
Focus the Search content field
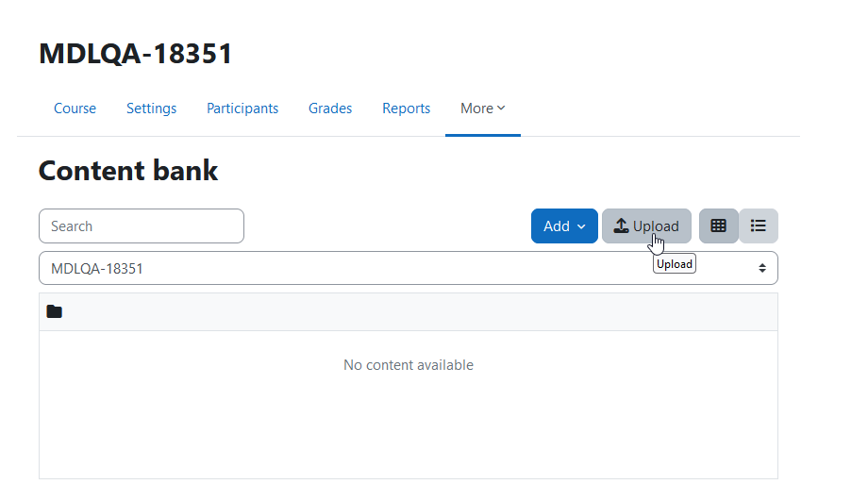(x=142, y=225)
